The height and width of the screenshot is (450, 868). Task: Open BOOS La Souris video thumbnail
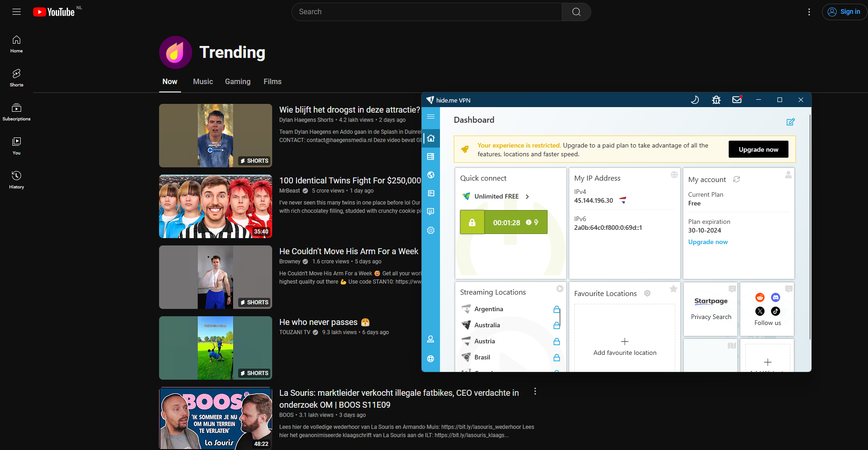[216, 419]
